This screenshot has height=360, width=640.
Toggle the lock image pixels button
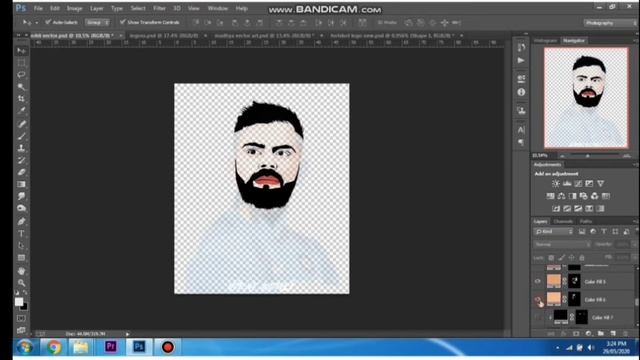tap(561, 258)
